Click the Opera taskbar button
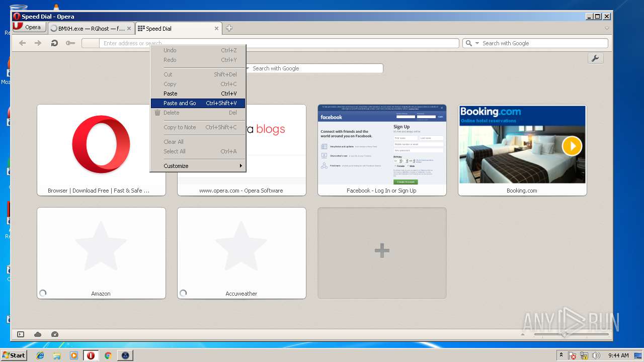Viewport: 644px width, 362px height. coord(91,355)
